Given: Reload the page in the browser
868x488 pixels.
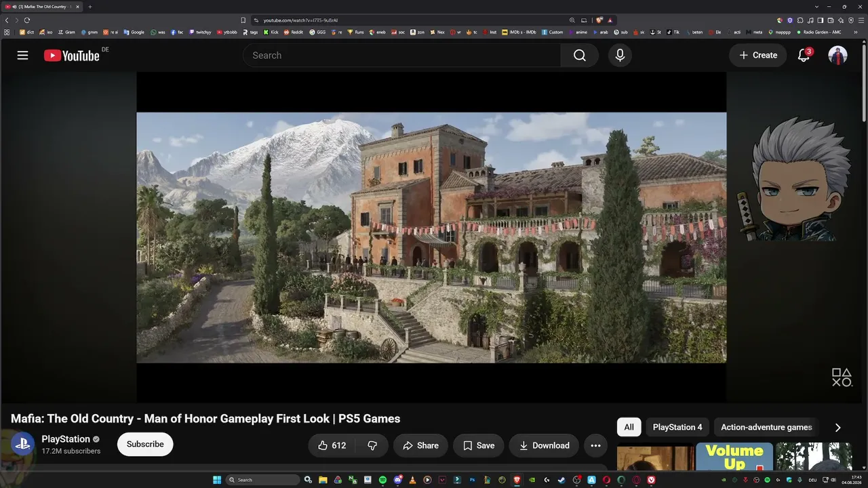Looking at the screenshot, I should tap(27, 20).
